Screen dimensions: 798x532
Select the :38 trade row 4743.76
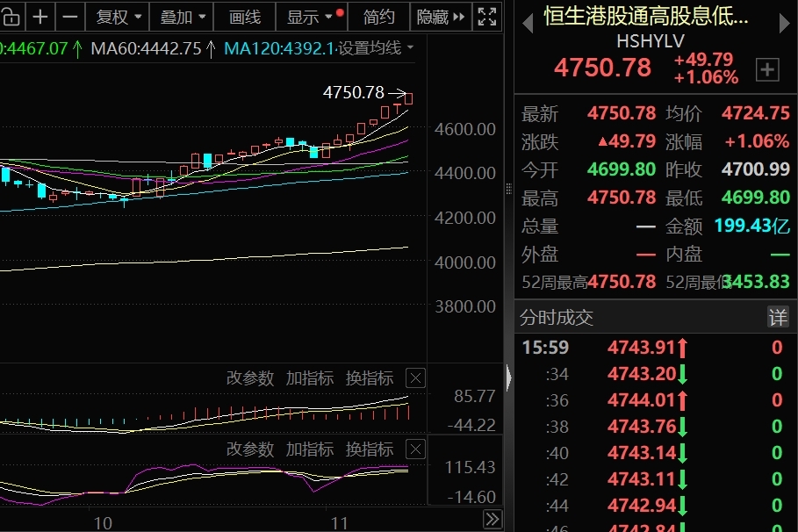click(656, 427)
